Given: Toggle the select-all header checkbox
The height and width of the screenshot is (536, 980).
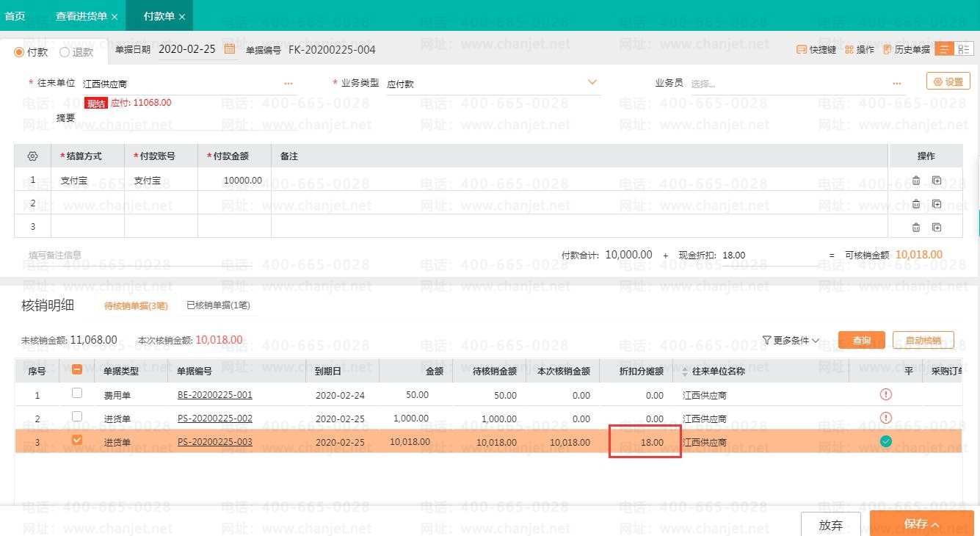Looking at the screenshot, I should (x=77, y=370).
